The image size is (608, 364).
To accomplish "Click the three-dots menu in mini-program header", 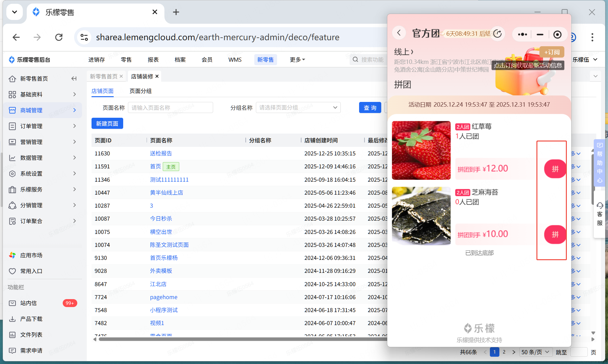I will pyautogui.click(x=522, y=34).
